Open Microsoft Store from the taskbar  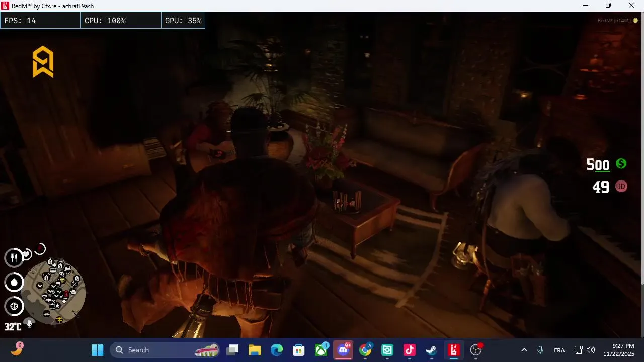tap(299, 350)
